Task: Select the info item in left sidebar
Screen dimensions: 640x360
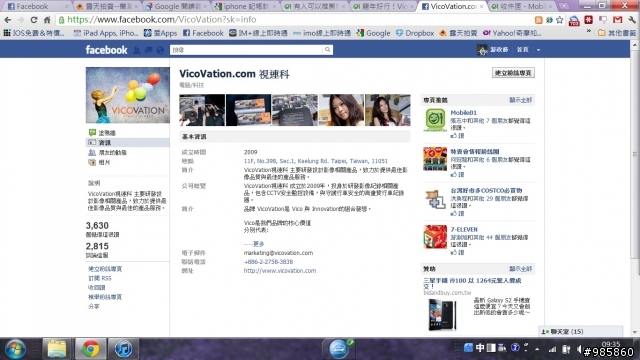Action: coord(128,142)
